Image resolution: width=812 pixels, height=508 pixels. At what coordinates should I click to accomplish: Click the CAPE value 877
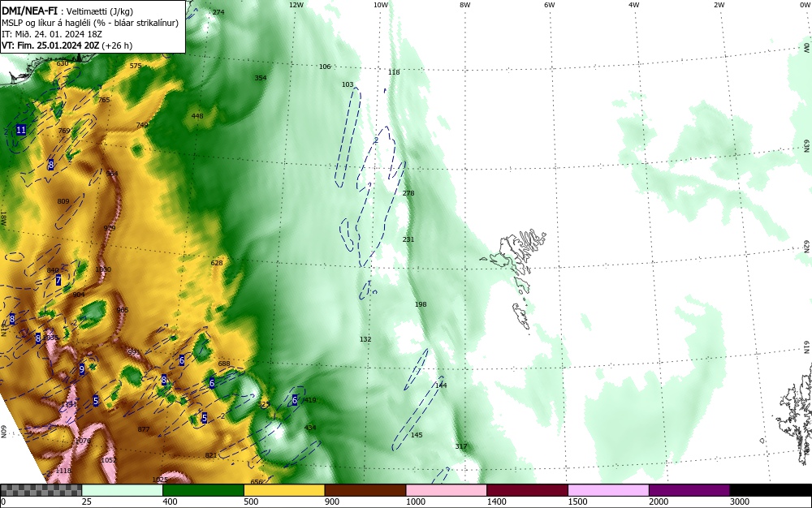click(144, 429)
